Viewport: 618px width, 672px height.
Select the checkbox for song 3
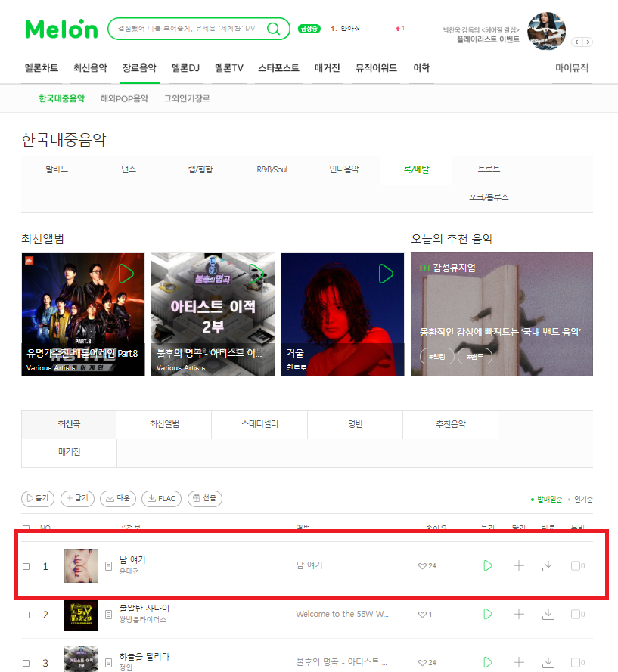(x=26, y=663)
